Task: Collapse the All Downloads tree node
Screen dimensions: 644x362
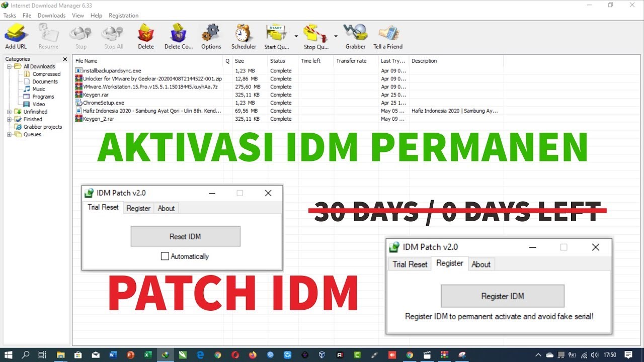Action: (x=9, y=66)
